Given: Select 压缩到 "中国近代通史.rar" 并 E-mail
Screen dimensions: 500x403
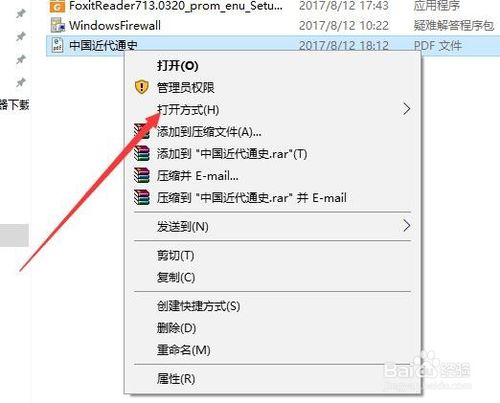Looking at the screenshot, I should tap(252, 198).
